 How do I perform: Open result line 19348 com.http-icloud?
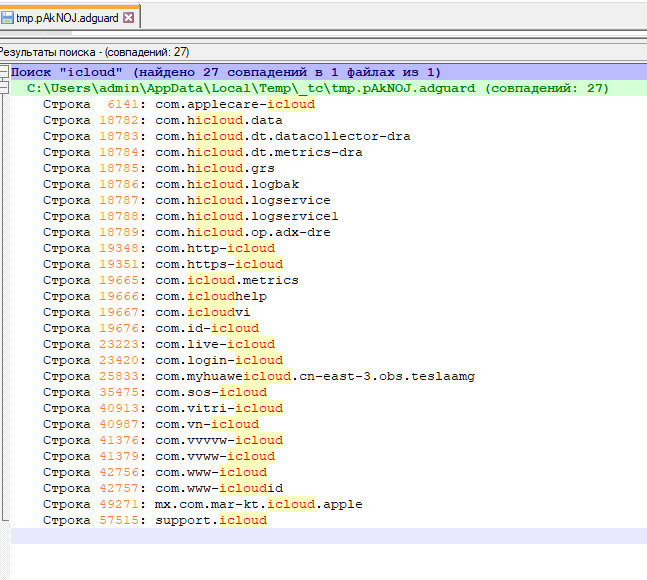pyautogui.click(x=159, y=248)
